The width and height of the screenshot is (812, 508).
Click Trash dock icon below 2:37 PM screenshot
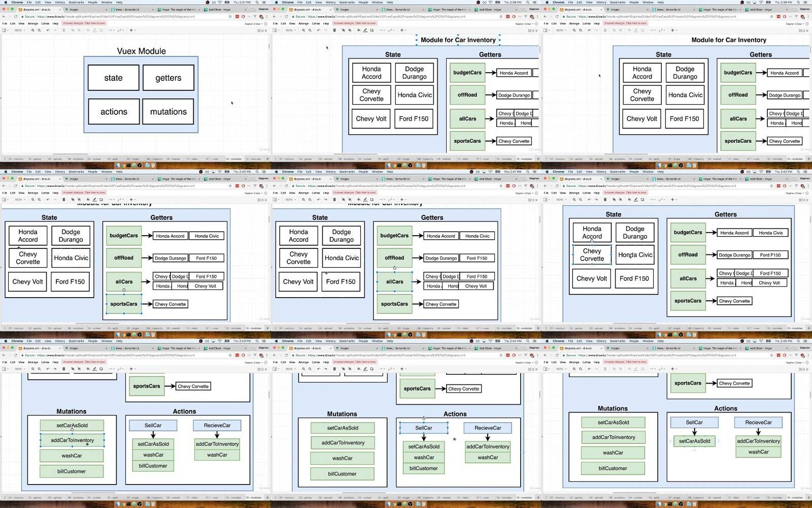pos(153,165)
